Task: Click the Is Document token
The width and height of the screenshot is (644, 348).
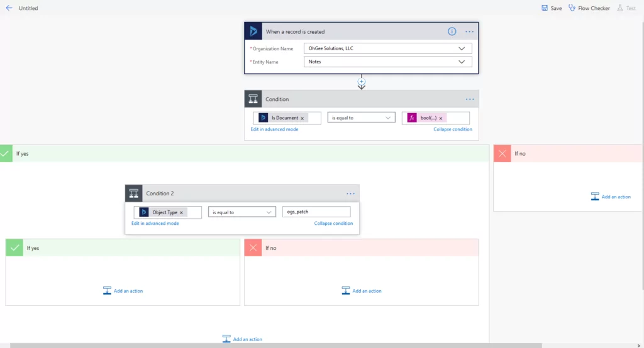Action: (282, 117)
